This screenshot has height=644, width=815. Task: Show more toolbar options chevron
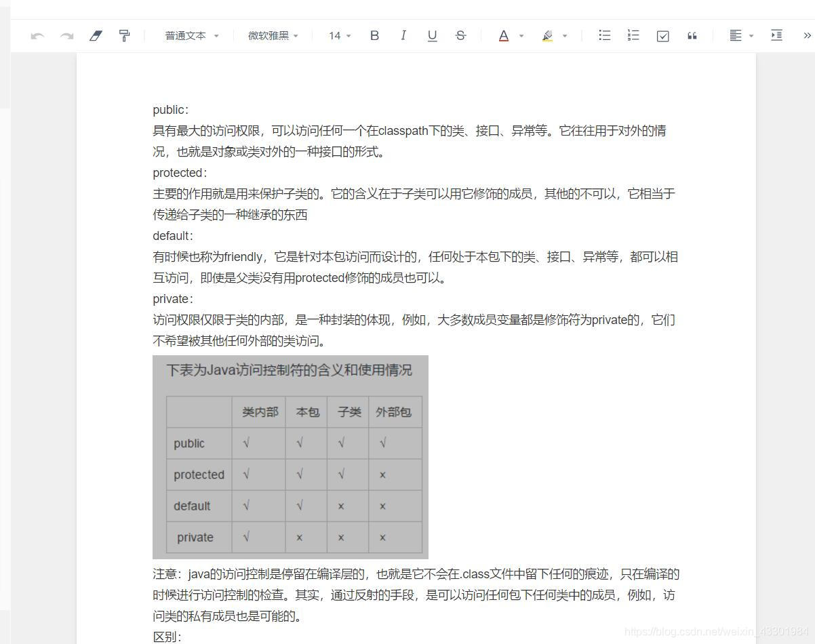[807, 36]
